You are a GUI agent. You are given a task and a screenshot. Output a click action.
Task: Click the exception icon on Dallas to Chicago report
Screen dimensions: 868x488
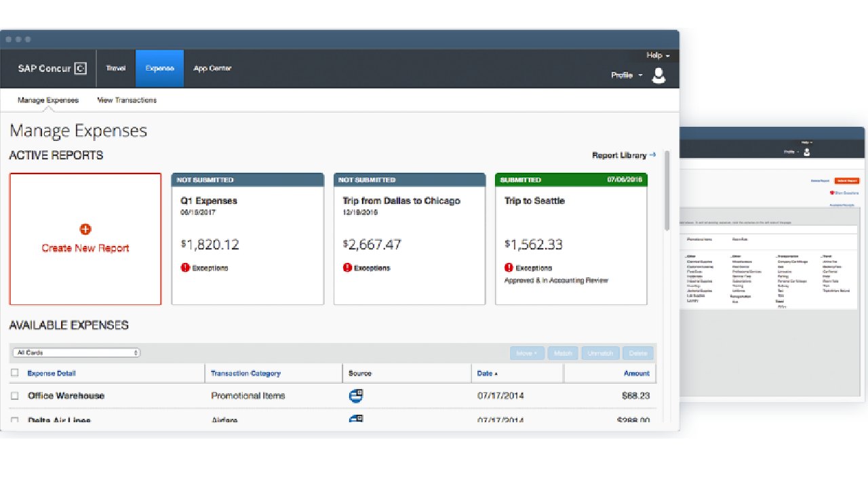347,268
